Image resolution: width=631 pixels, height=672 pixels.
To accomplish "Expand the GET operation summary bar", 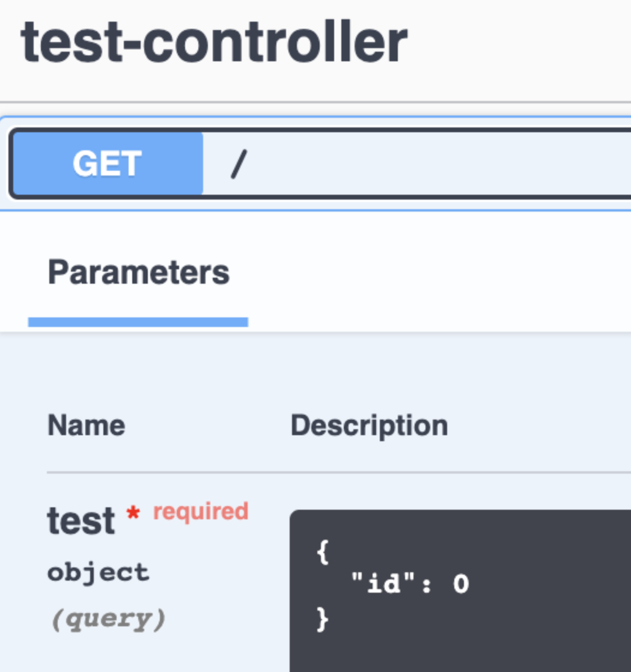I will click(421, 163).
